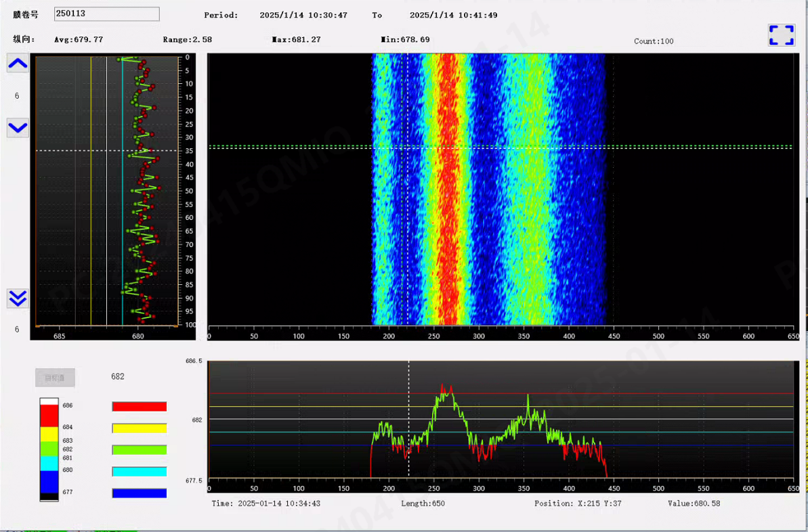This screenshot has width=808, height=532.
Task: Click the 膜卷号 field containing 250113
Action: (107, 14)
